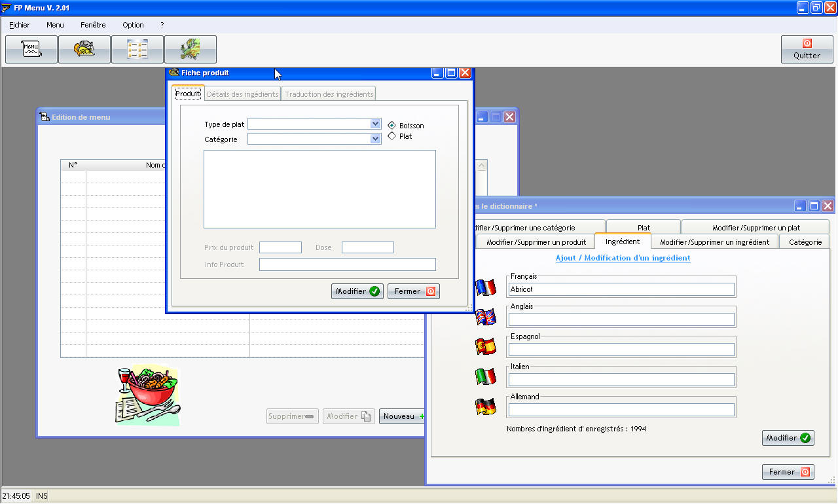Click the Nouveau button in menu editor
Viewport: 838px width, 504px height.
pos(402,416)
